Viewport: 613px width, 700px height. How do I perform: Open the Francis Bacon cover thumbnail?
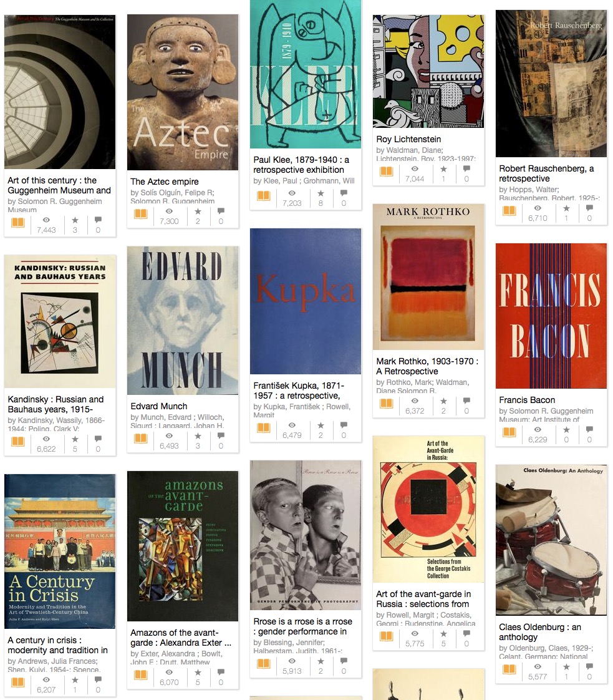click(551, 316)
